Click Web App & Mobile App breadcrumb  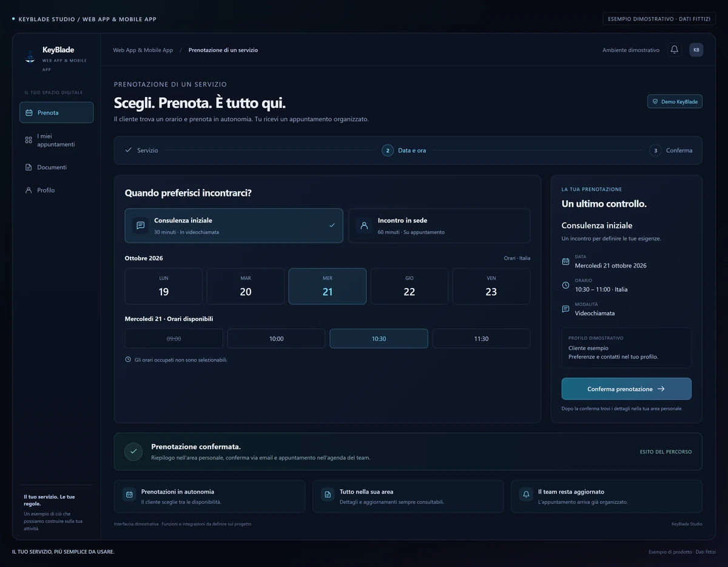[x=143, y=50]
